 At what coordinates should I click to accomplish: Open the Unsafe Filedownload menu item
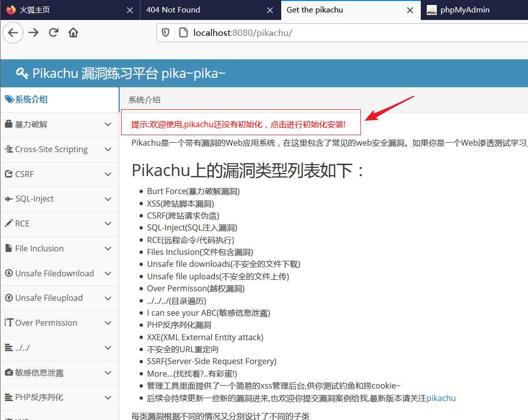pos(60,273)
